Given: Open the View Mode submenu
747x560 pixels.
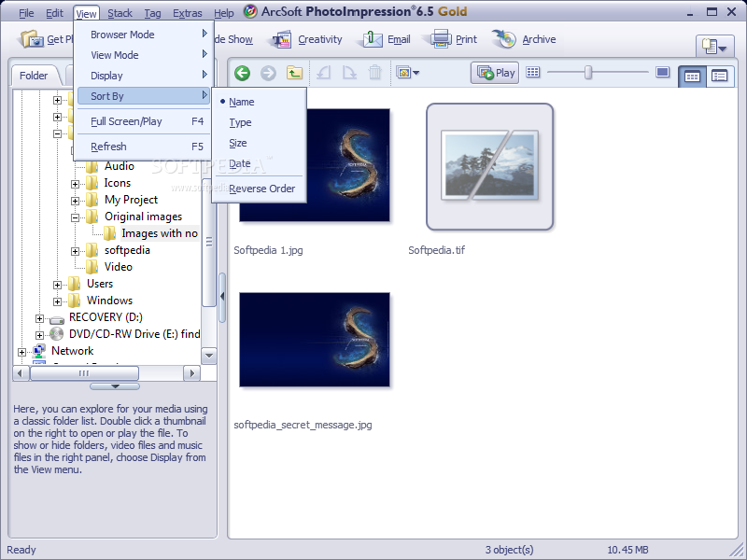Looking at the screenshot, I should (144, 55).
